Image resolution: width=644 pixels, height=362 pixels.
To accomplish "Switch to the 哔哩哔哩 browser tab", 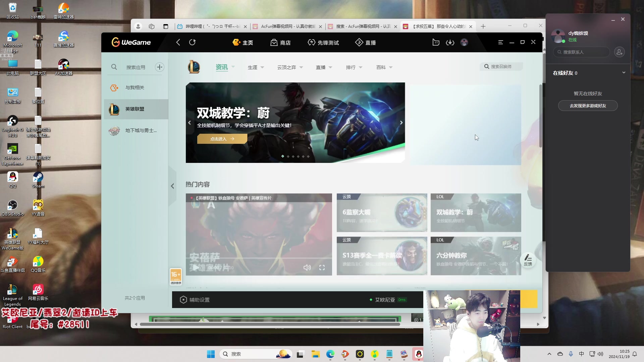I will pyautogui.click(x=212, y=26).
